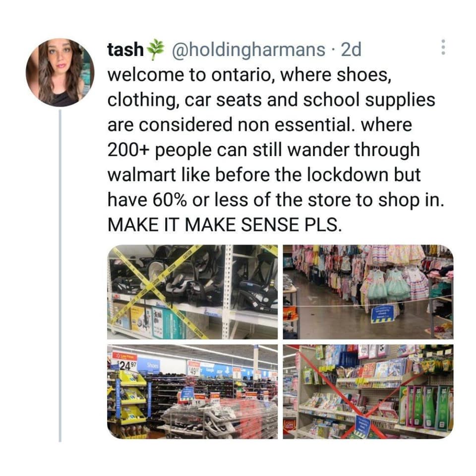Click the herb emoji next to tash
Screen dimensions: 476x476
(155, 50)
